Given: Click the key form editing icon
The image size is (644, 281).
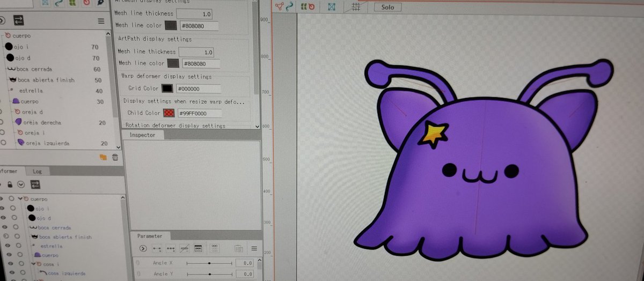Looking at the screenshot, I should 198,249.
